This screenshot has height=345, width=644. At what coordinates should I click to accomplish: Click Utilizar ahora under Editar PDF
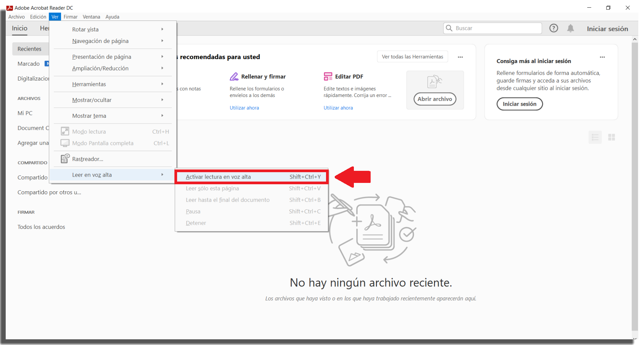[338, 108]
